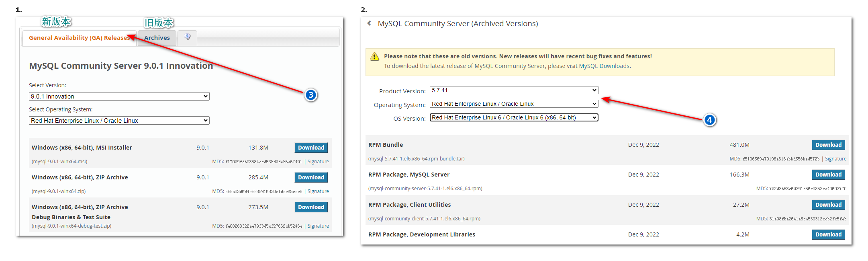Click the 4.2M size value
This screenshot has width=868, height=261.
pos(743,234)
